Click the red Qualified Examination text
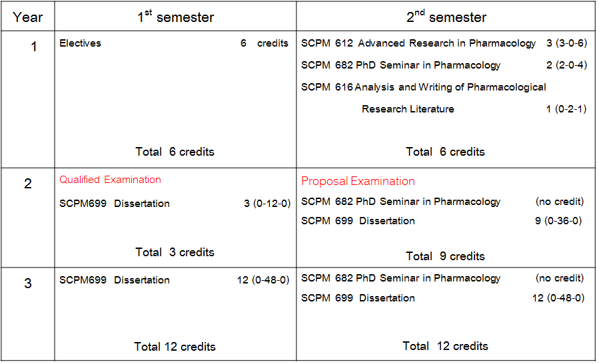This screenshot has width=599, height=364. click(110, 180)
